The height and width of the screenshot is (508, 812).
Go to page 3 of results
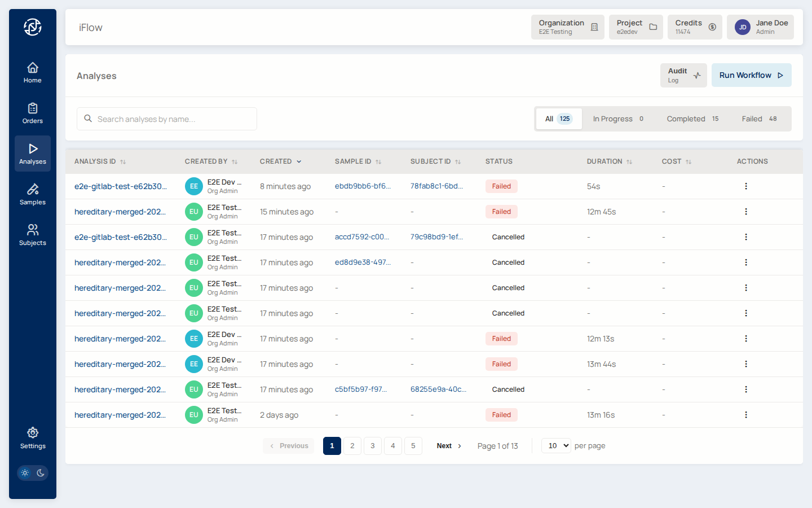(373, 446)
